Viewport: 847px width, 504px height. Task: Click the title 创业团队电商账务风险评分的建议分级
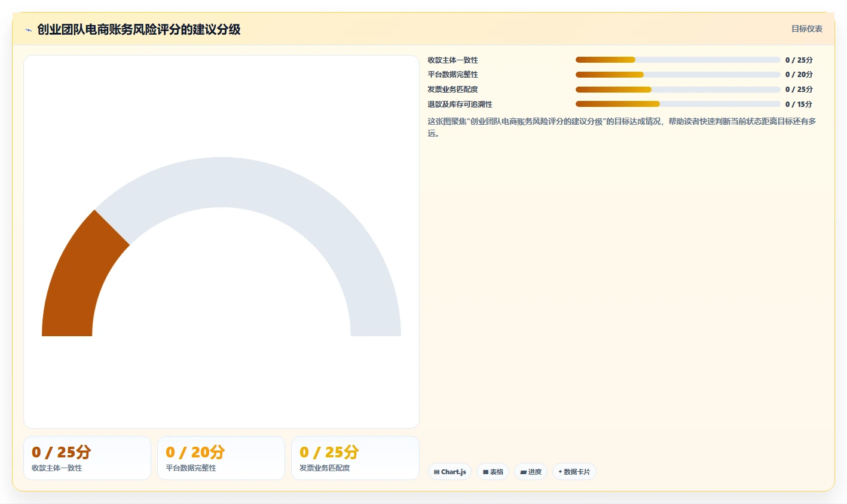[x=139, y=29]
